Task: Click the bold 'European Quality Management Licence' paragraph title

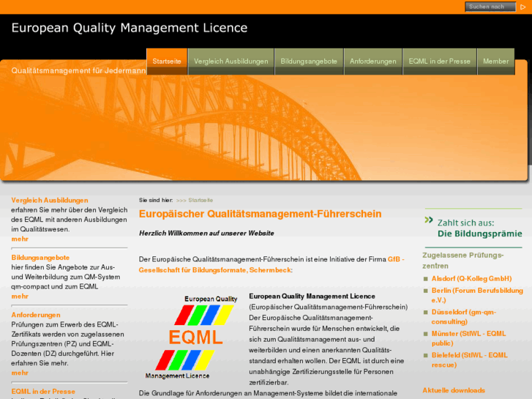Action: click(312, 297)
